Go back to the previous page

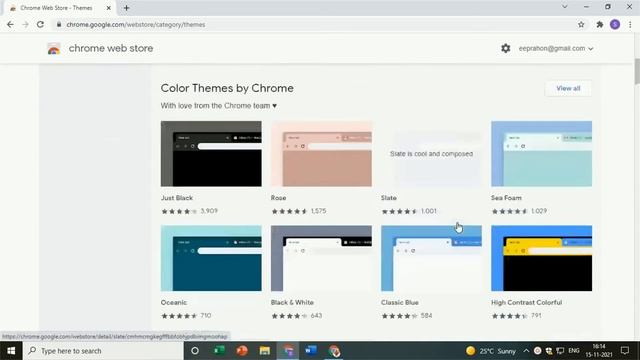(10, 24)
